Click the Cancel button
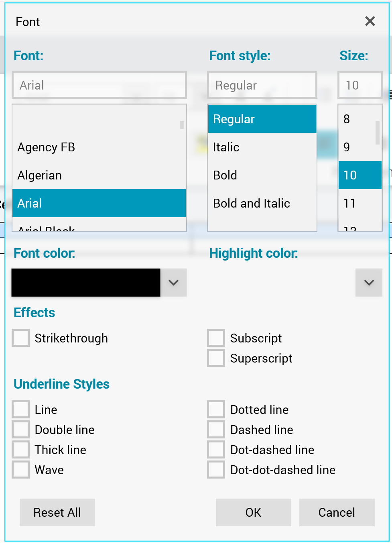Screen dimensions: 392x544 pyautogui.click(x=337, y=512)
